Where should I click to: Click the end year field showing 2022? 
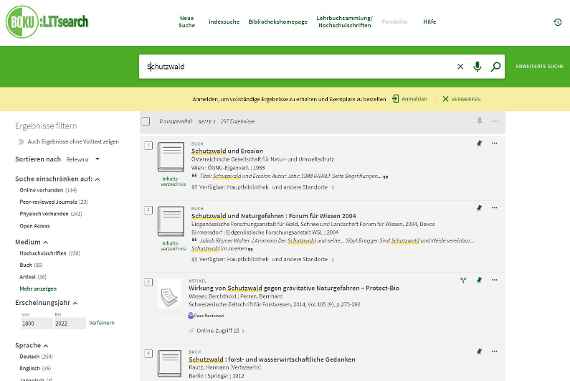click(x=69, y=323)
